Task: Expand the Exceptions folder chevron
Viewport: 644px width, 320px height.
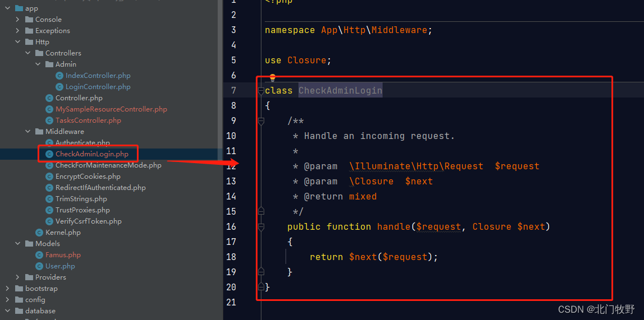Action: (x=17, y=30)
